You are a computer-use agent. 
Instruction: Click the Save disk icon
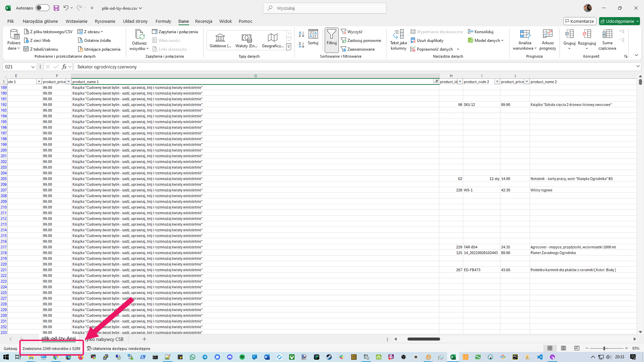(56, 8)
